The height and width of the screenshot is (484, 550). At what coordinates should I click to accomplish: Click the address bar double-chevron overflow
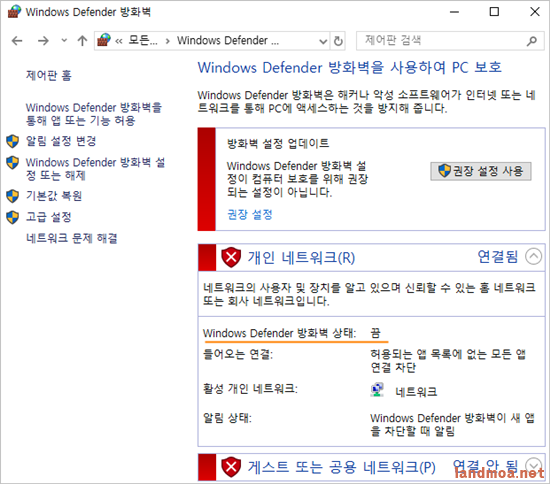(119, 41)
